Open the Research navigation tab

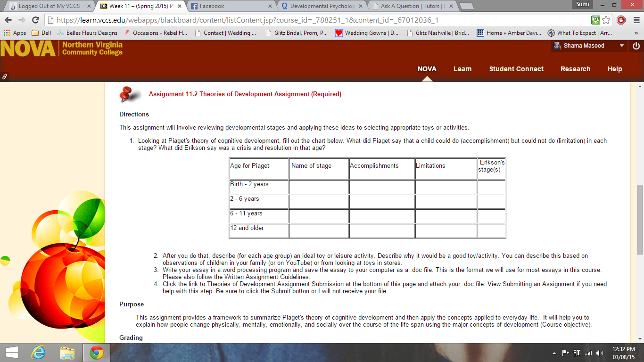[x=575, y=69]
